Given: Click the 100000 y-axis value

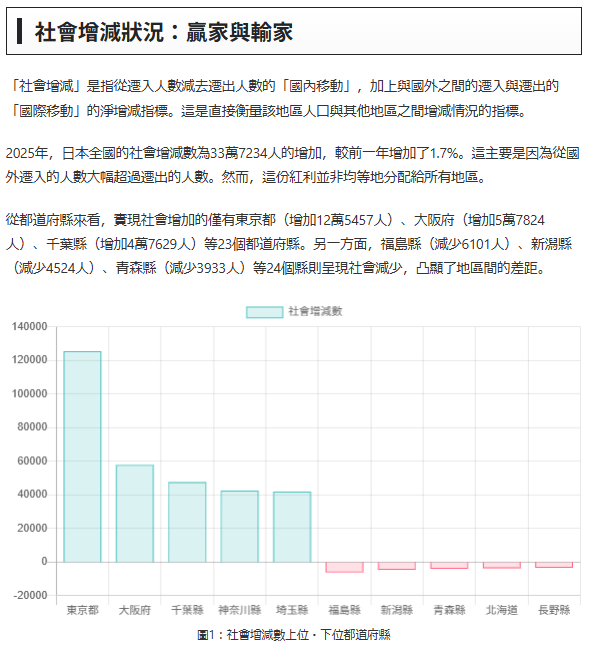Looking at the screenshot, I should (30, 393).
